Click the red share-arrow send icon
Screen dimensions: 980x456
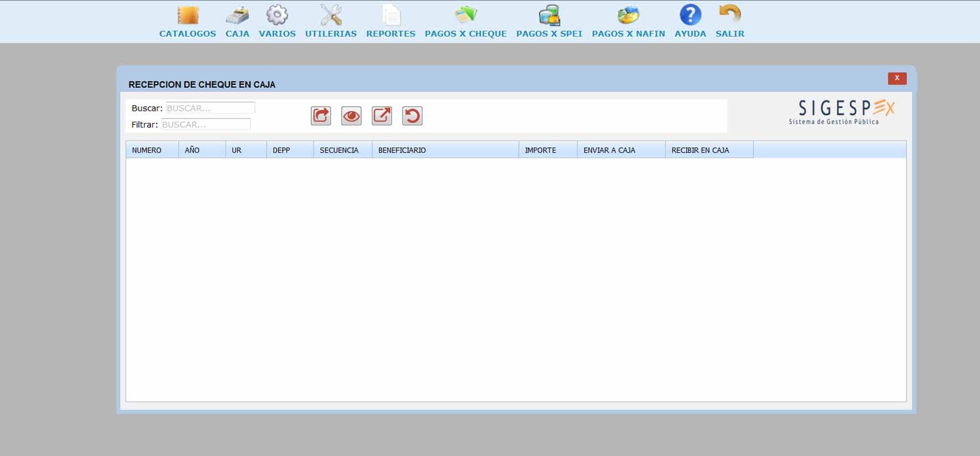(x=321, y=116)
